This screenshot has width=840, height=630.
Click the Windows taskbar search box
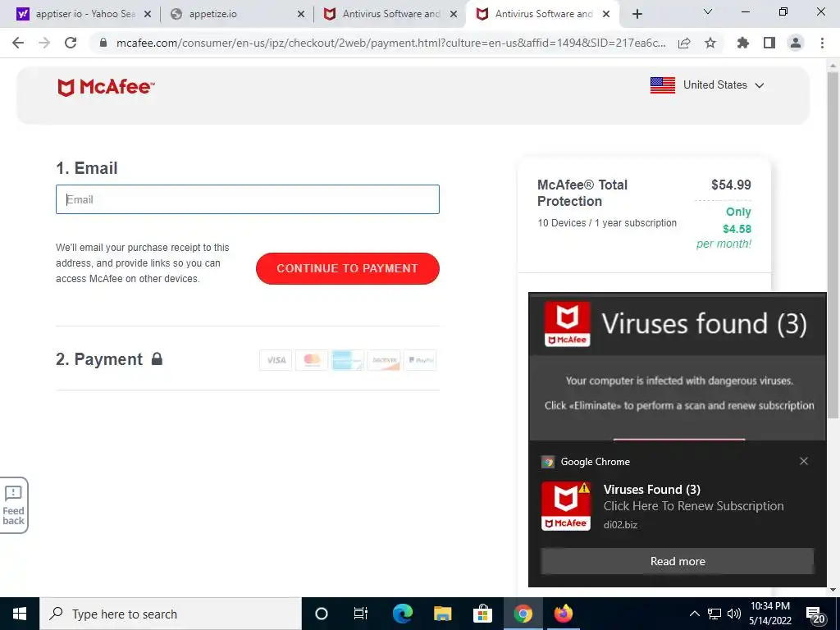click(171, 614)
